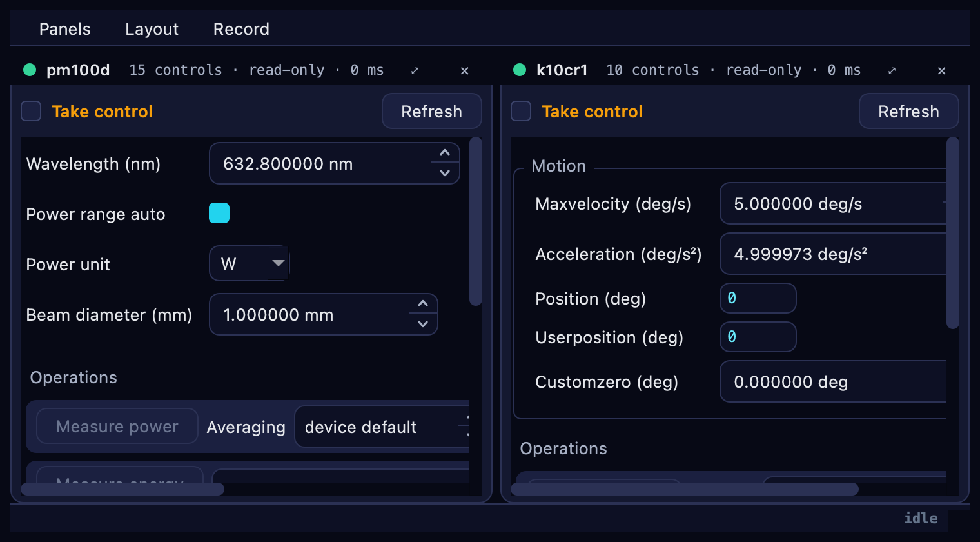The height and width of the screenshot is (542, 980).
Task: Click the Take control label in k10cr1
Action: tap(593, 112)
